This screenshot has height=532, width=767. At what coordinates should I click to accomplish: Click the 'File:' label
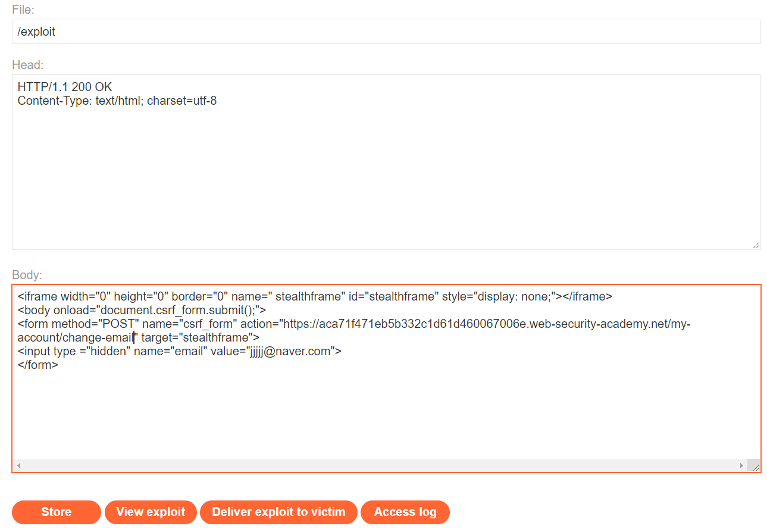(23, 10)
